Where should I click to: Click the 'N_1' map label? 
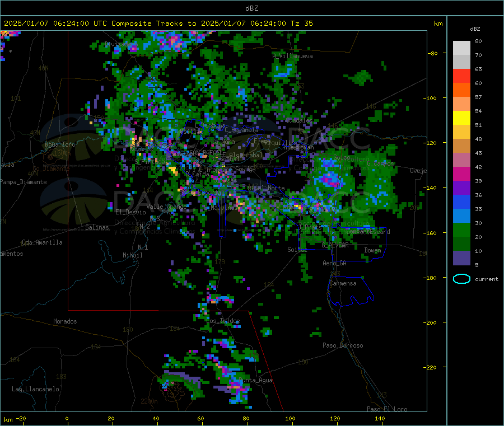point(143,247)
